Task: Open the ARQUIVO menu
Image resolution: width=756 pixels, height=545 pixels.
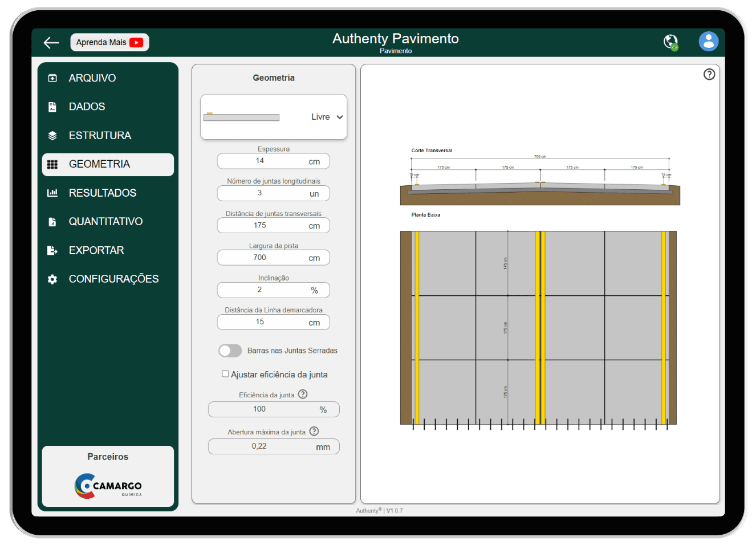Action: (108, 78)
